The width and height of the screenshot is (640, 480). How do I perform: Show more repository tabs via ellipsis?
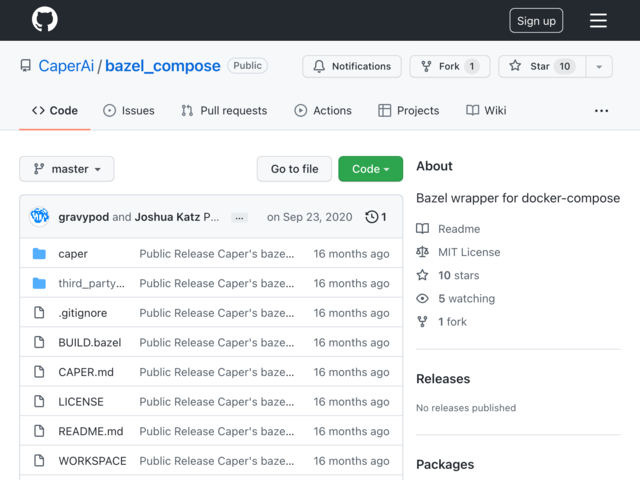[601, 111]
